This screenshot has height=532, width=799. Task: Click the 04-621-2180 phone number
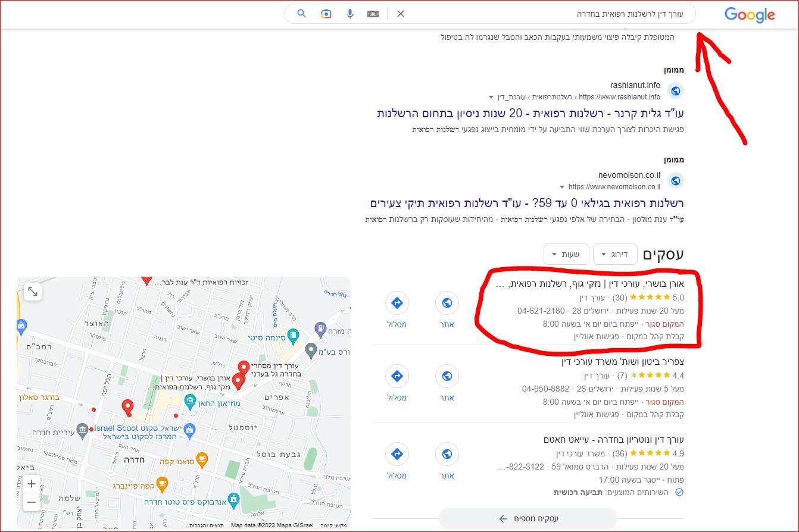pos(541,311)
